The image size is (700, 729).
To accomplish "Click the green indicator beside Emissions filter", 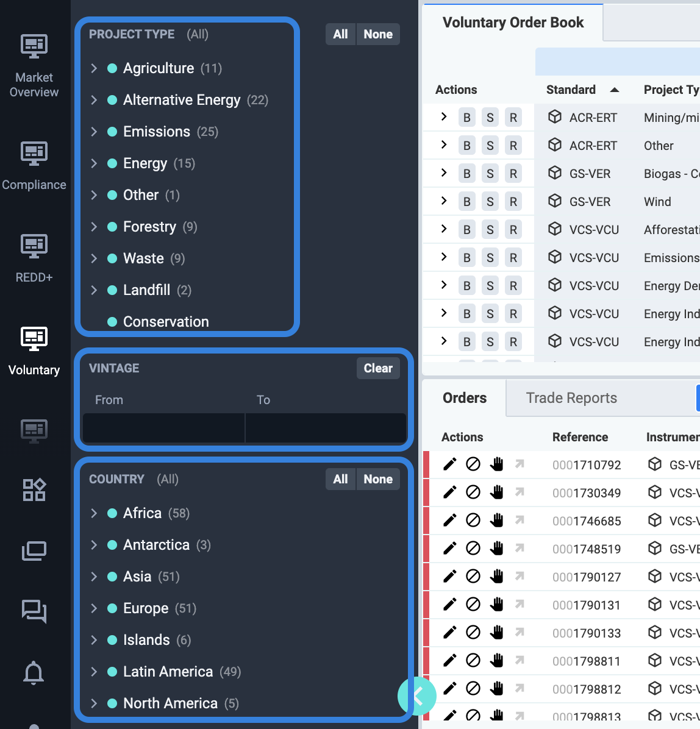I will (x=112, y=132).
